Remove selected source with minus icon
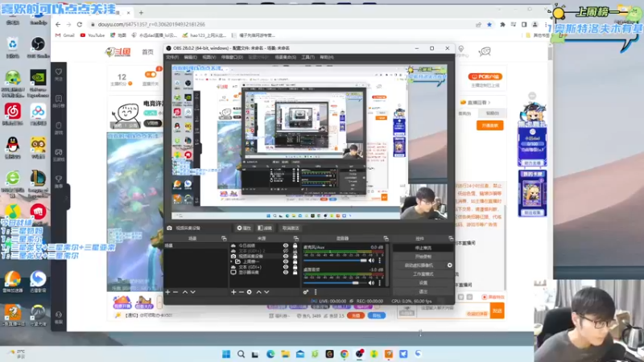The width and height of the screenshot is (644, 362). (242, 292)
